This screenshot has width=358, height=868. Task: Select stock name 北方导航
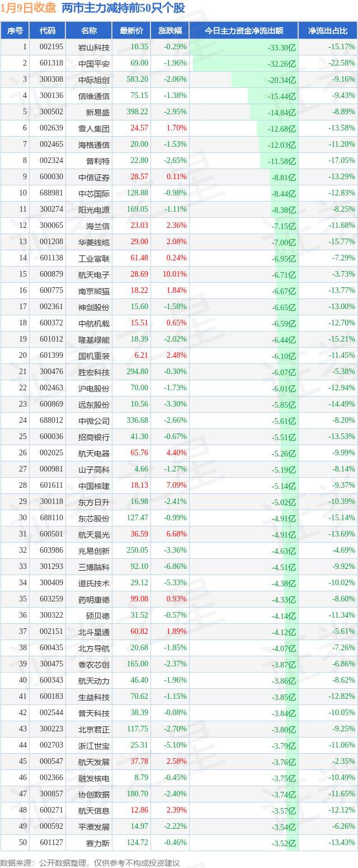pos(95,648)
